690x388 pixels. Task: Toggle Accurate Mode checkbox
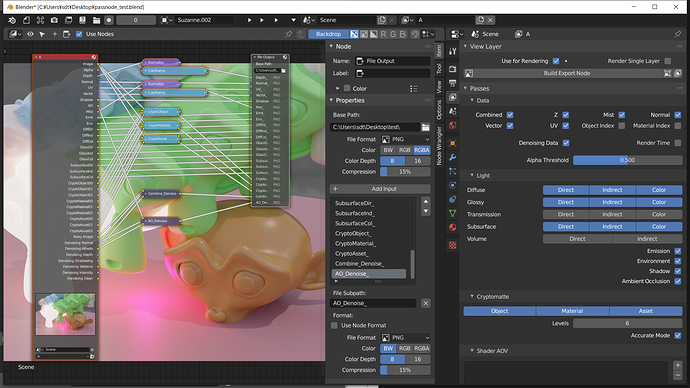[678, 335]
